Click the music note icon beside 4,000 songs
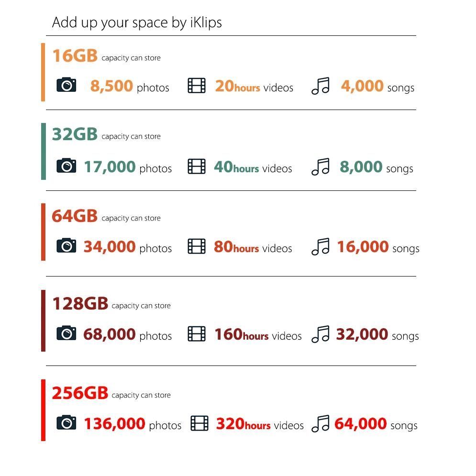This screenshot has width=476, height=476. [321, 86]
